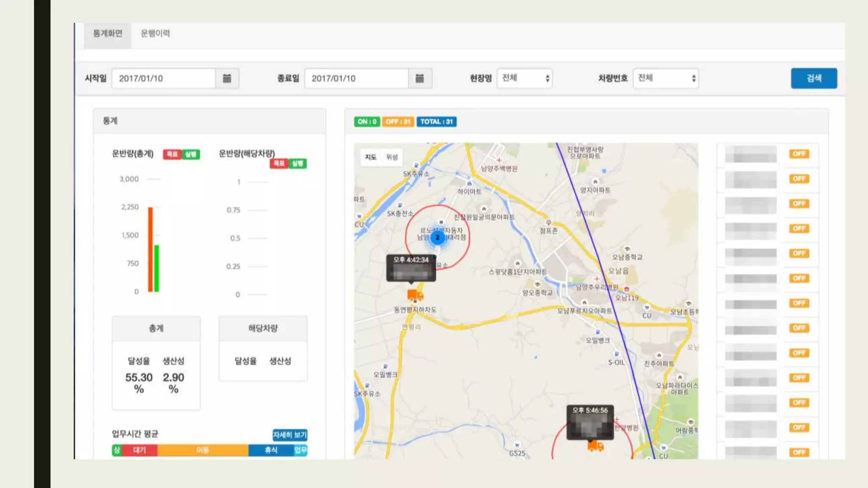
Task: Click the blue 검색 search button
Action: (x=813, y=78)
